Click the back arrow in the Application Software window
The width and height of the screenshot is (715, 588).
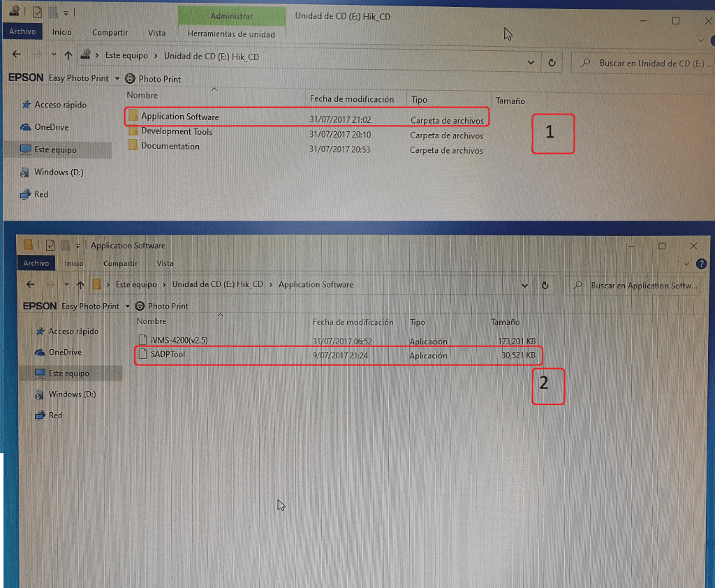tap(31, 285)
